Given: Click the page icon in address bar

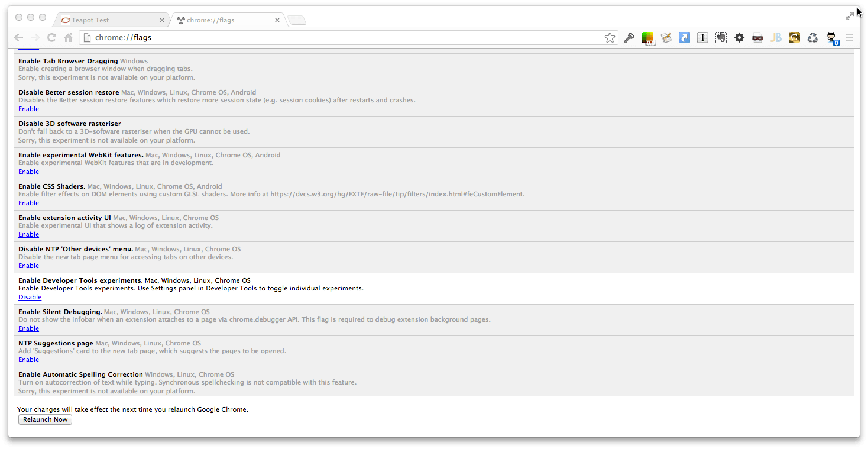Looking at the screenshot, I should [87, 38].
